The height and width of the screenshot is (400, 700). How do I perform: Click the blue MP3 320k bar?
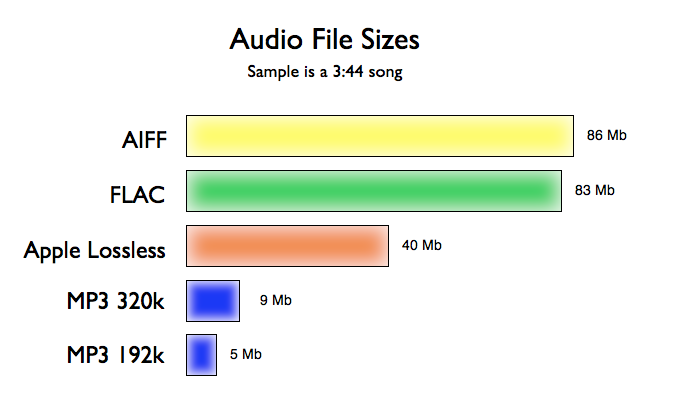[x=213, y=301]
